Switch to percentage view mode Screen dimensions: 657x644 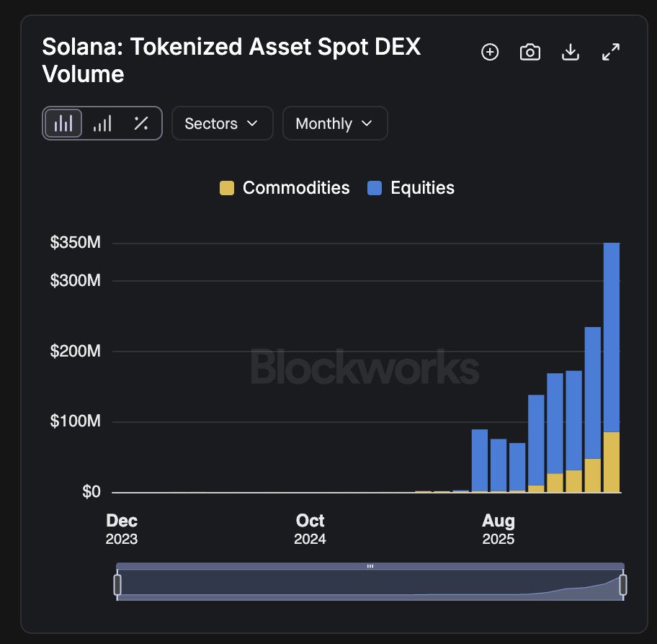point(141,123)
